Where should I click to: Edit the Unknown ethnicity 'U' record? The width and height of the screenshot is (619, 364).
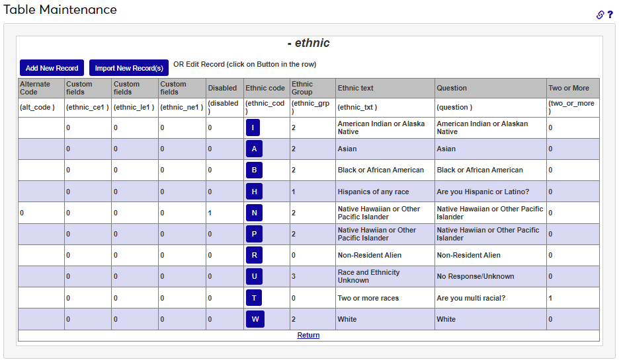pyautogui.click(x=254, y=276)
